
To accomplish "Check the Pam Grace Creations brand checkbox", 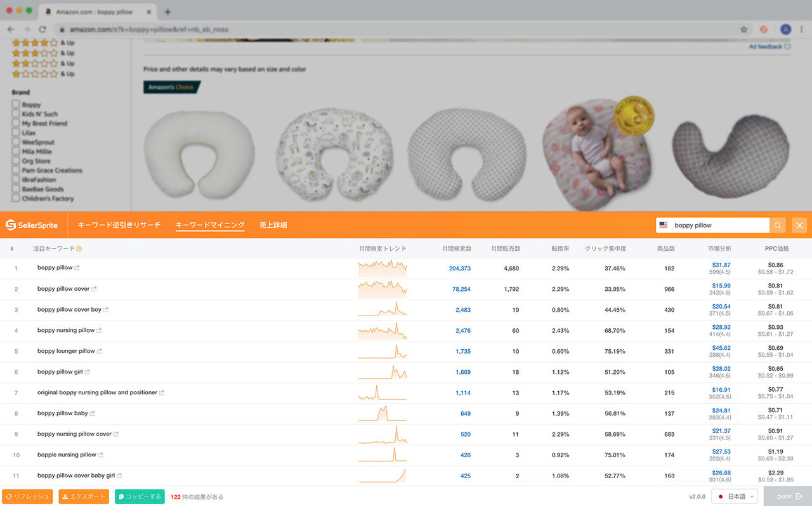I will pos(16,170).
